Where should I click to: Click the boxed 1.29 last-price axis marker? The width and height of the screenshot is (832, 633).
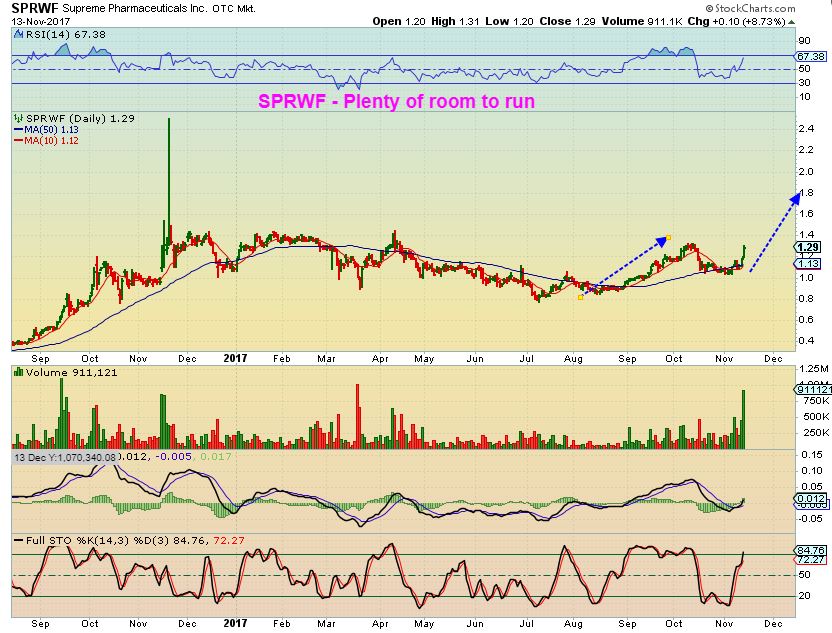tap(808, 247)
